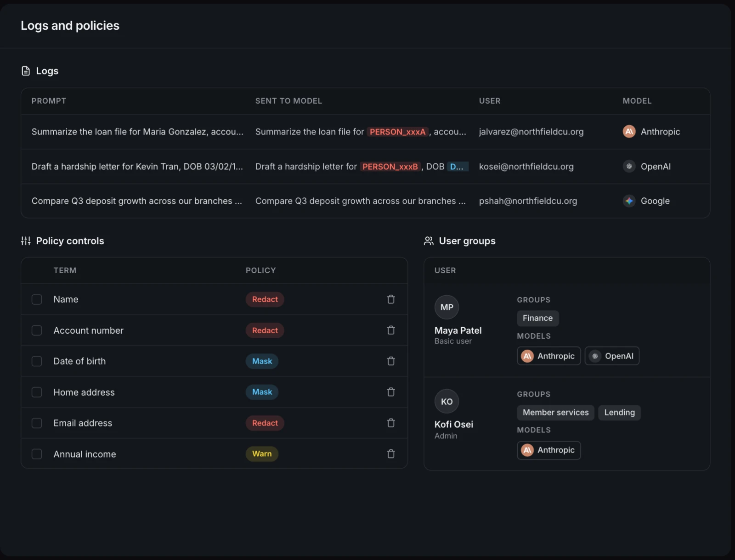Tick the Account number checkbox
The height and width of the screenshot is (560, 735).
pyautogui.click(x=37, y=330)
